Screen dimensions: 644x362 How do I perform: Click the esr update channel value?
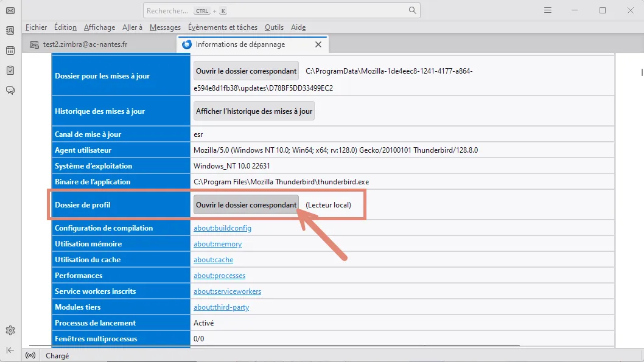tap(198, 134)
